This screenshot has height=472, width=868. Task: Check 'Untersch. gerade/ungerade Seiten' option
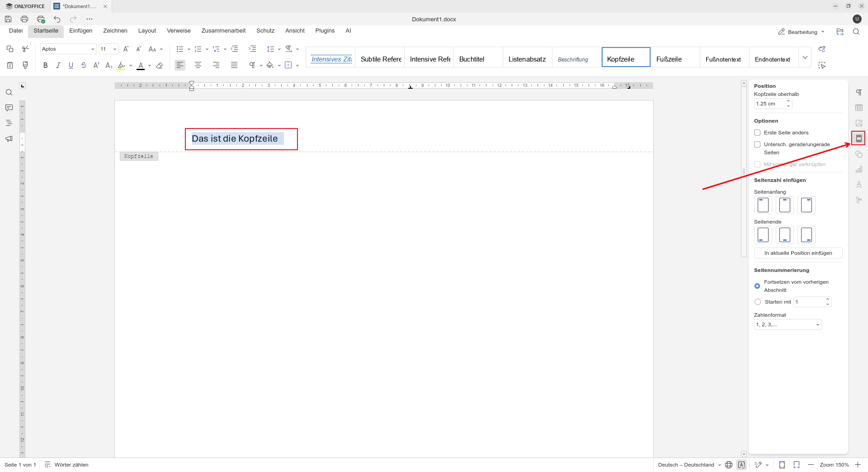pyautogui.click(x=757, y=144)
